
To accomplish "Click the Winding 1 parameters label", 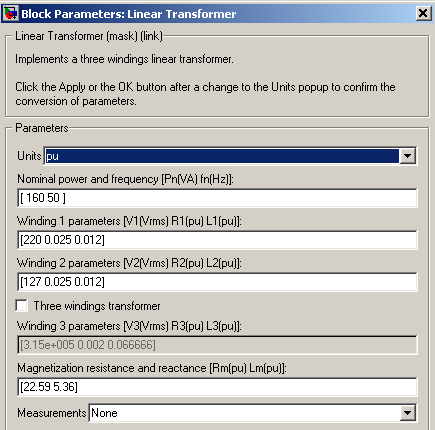I will coord(129,221).
